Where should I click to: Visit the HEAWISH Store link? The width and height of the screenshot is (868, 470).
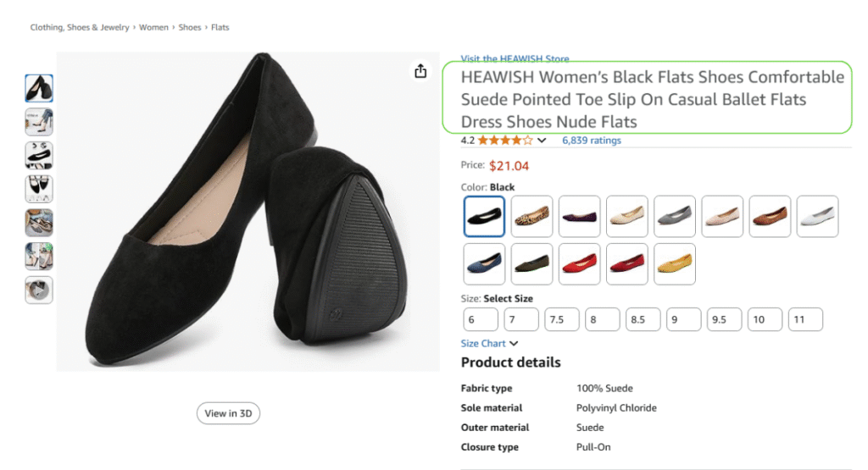515,58
